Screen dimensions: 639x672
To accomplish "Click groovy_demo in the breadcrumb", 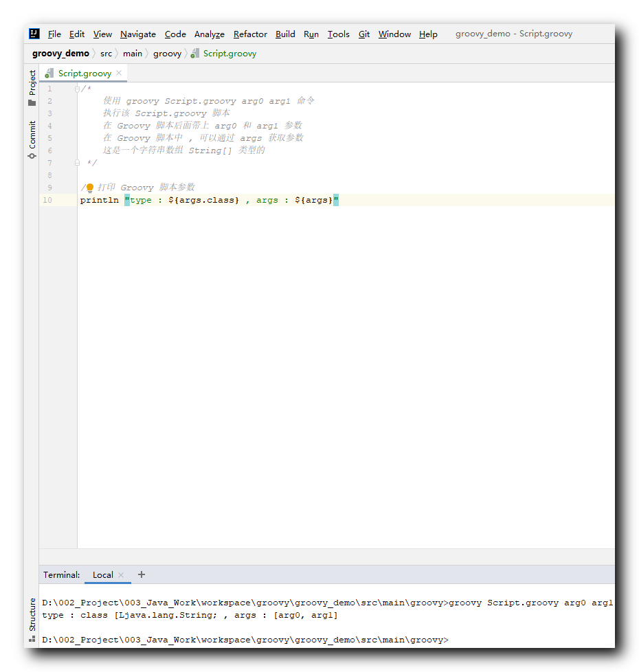I will 60,54.
